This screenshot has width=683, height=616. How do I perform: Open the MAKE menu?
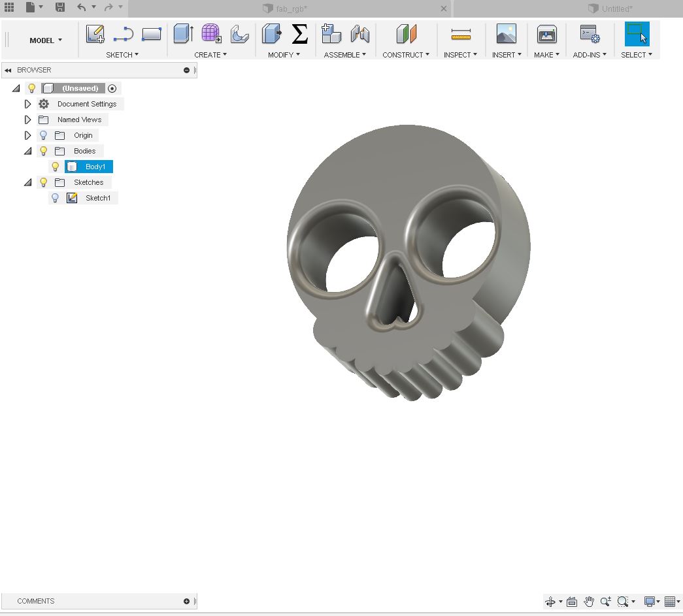(x=546, y=55)
